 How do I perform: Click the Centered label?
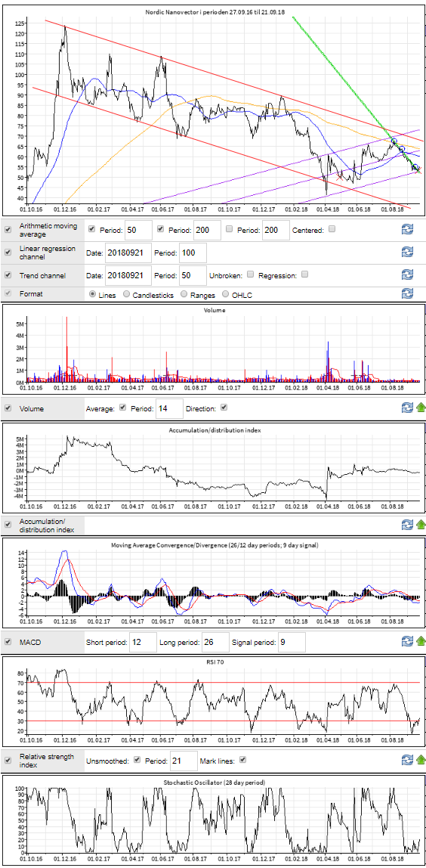click(307, 230)
